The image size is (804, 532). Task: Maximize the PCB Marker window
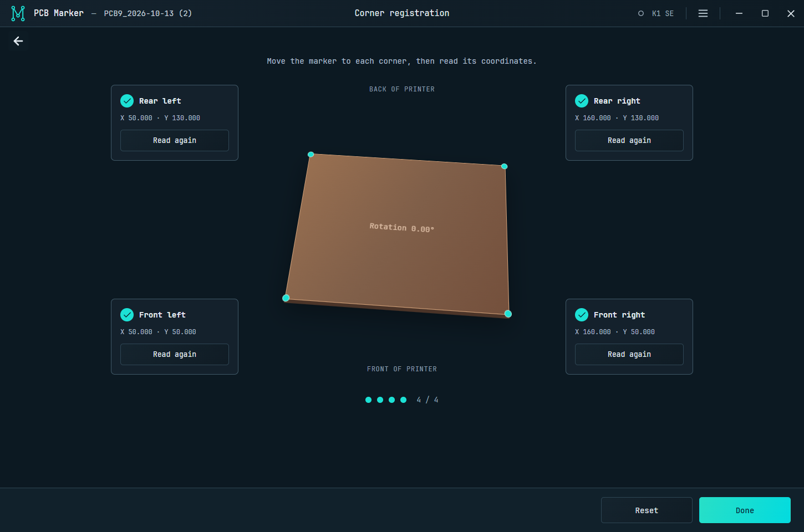coord(765,13)
